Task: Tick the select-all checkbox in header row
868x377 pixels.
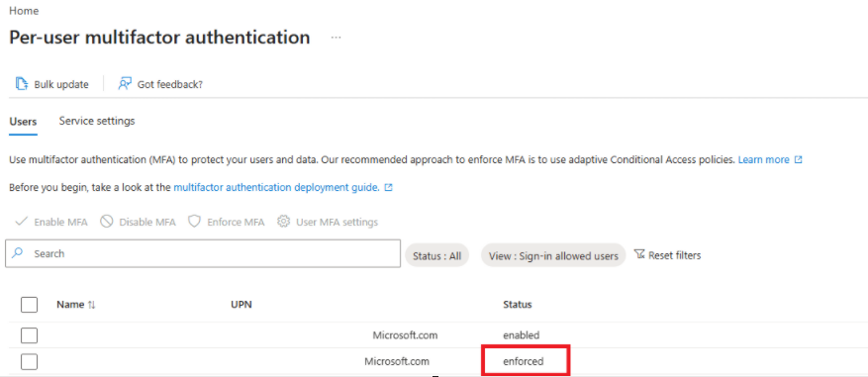Action: pos(29,305)
